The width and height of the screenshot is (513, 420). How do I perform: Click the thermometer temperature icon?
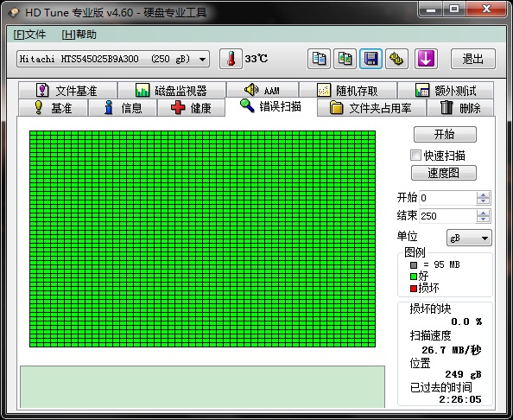231,59
